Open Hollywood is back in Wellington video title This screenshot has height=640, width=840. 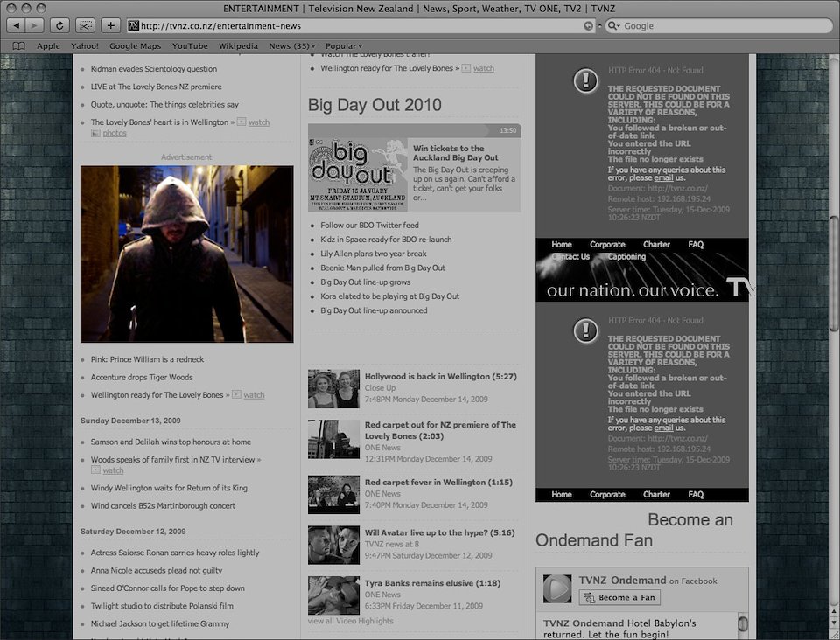[440, 376]
